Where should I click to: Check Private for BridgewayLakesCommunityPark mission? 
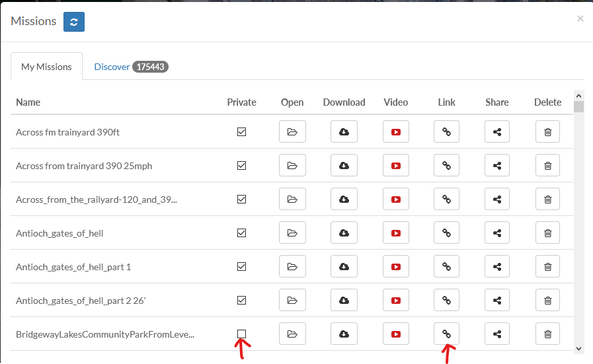coord(241,334)
